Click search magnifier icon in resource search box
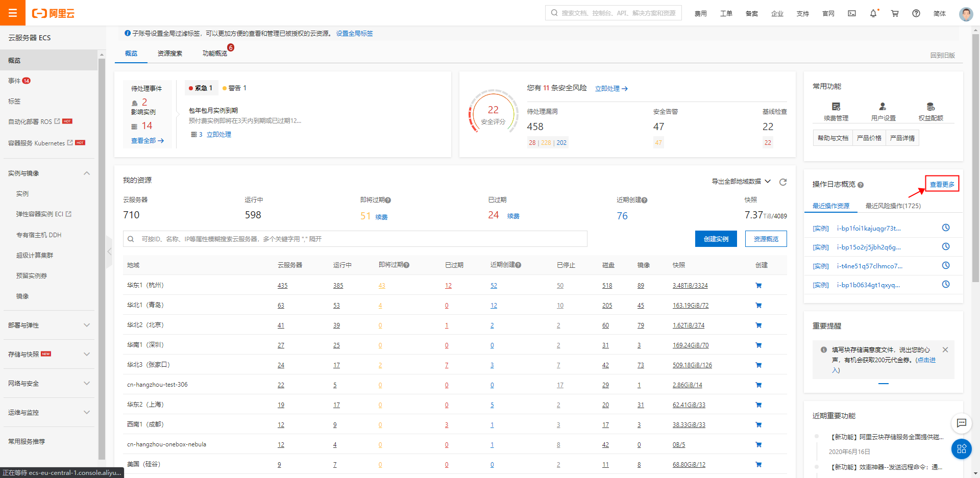Viewport: 980px width, 478px height. [x=131, y=239]
